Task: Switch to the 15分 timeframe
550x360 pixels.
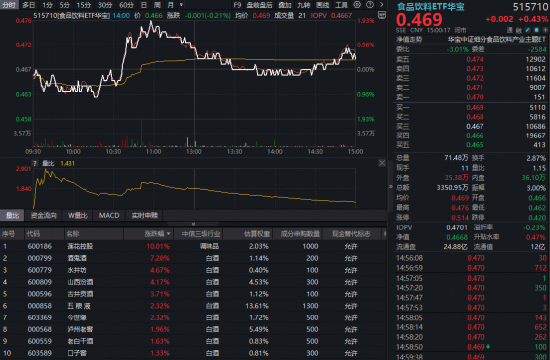Action: pos(83,5)
